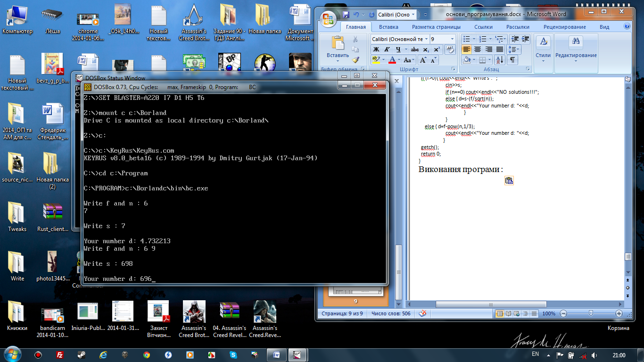This screenshot has width=644, height=362.
Task: Open the Font (Шрифт) dialog launcher
Action: coord(453,69)
